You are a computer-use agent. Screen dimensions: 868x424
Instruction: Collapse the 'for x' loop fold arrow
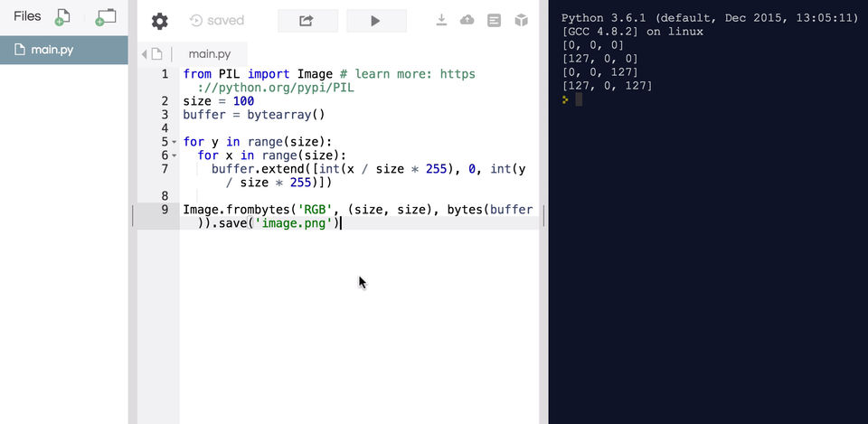(175, 156)
